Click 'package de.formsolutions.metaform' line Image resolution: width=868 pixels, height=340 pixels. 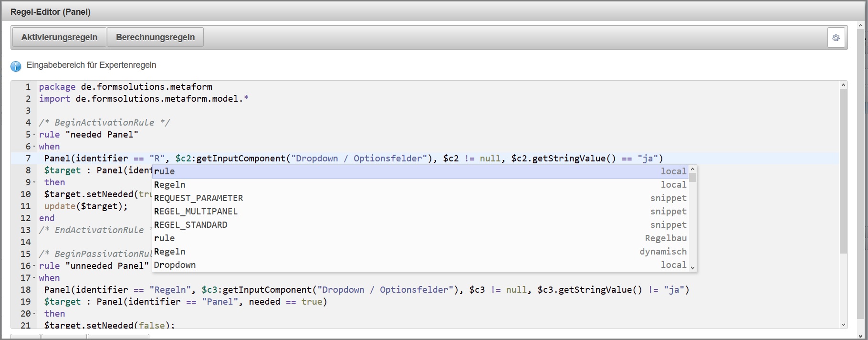point(125,87)
